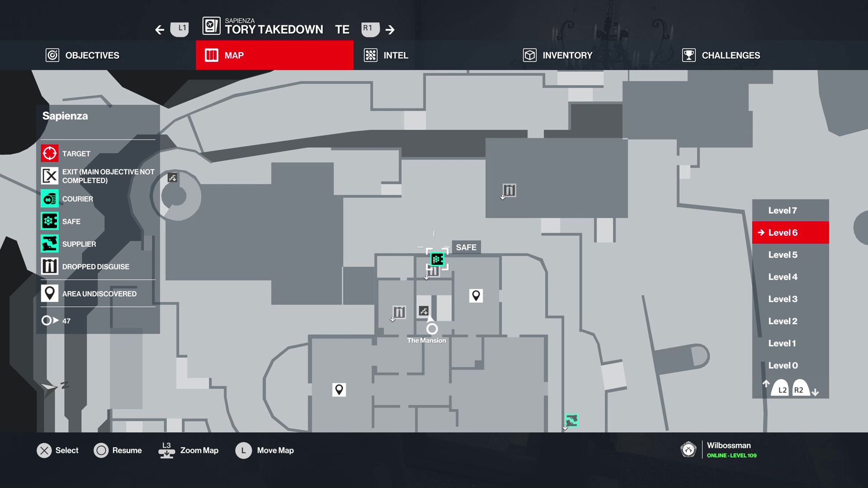Image resolution: width=868 pixels, height=488 pixels.
Task: Collapse Level 6 active floor view
Action: pos(789,232)
